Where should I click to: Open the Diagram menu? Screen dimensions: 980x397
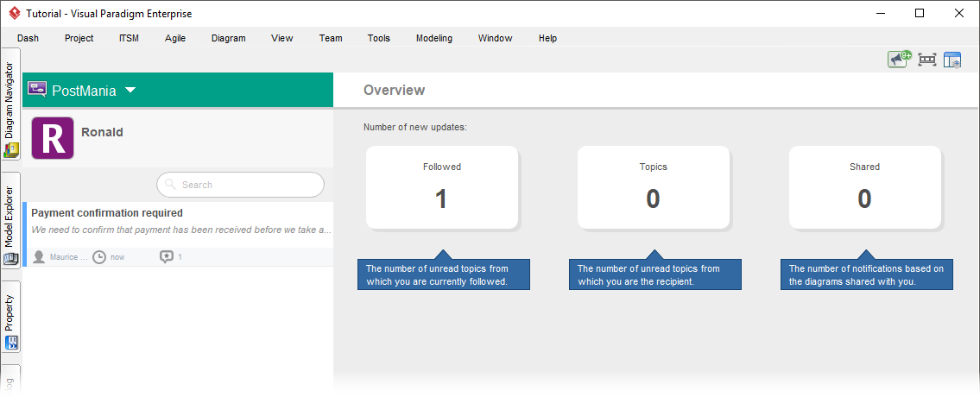point(229,38)
